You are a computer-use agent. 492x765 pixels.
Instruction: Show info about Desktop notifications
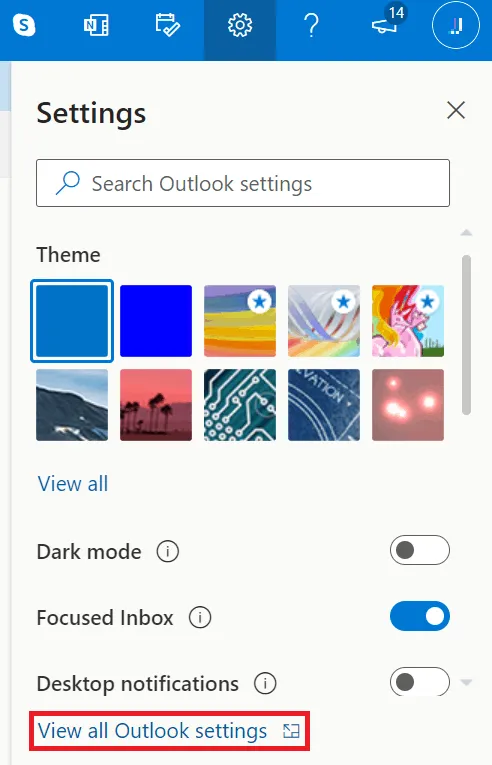(265, 683)
